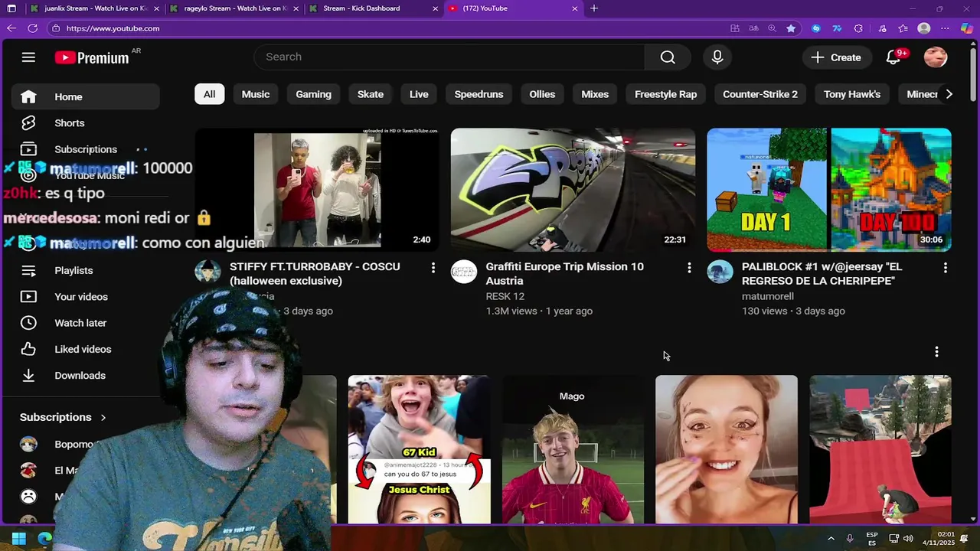This screenshot has width=980, height=551.
Task: Click the YouTube Premium logo
Action: (x=92, y=57)
